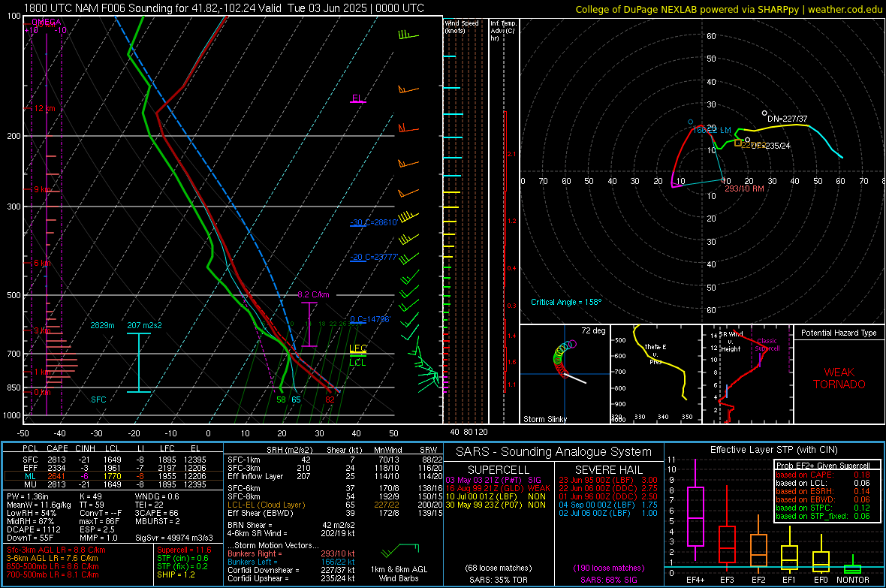This screenshot has height=588, width=886.
Task: Click the SARS - Sounding Analogue System heading
Action: pyautogui.click(x=554, y=451)
